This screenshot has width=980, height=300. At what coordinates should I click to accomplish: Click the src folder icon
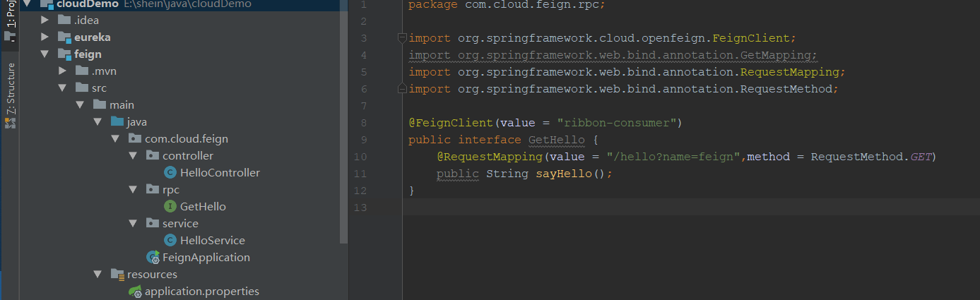coord(81,88)
